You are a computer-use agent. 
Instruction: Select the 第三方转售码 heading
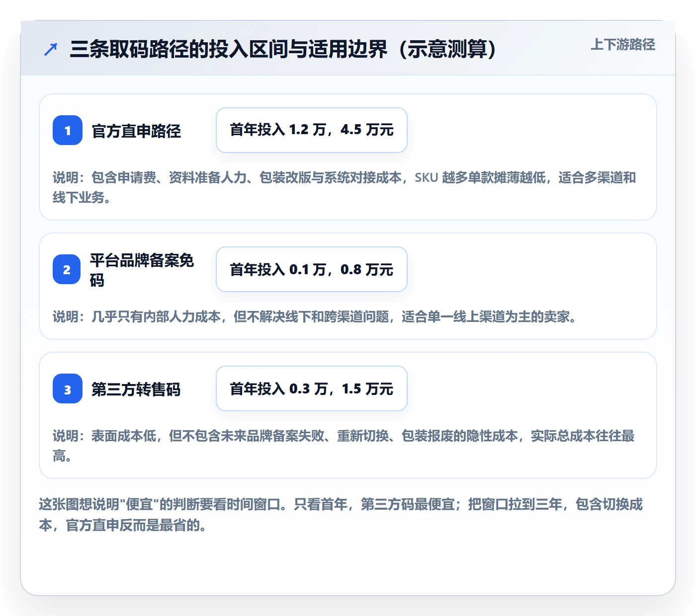click(x=136, y=389)
